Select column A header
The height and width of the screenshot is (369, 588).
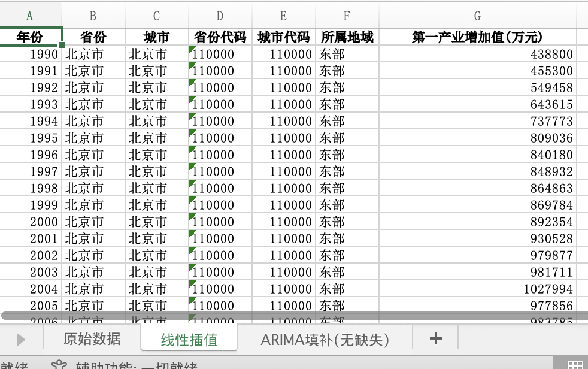[29, 16]
